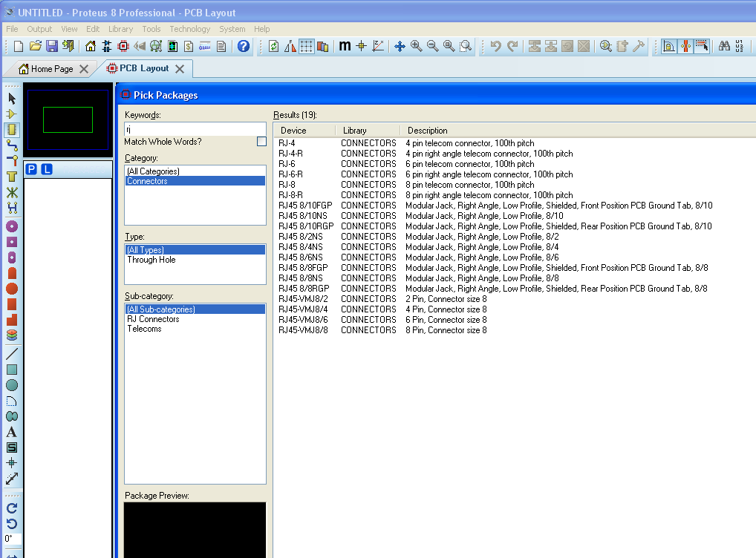Viewport: 756px width, 558px height.
Task: Click the metric 'm' units icon
Action: pyautogui.click(x=345, y=46)
